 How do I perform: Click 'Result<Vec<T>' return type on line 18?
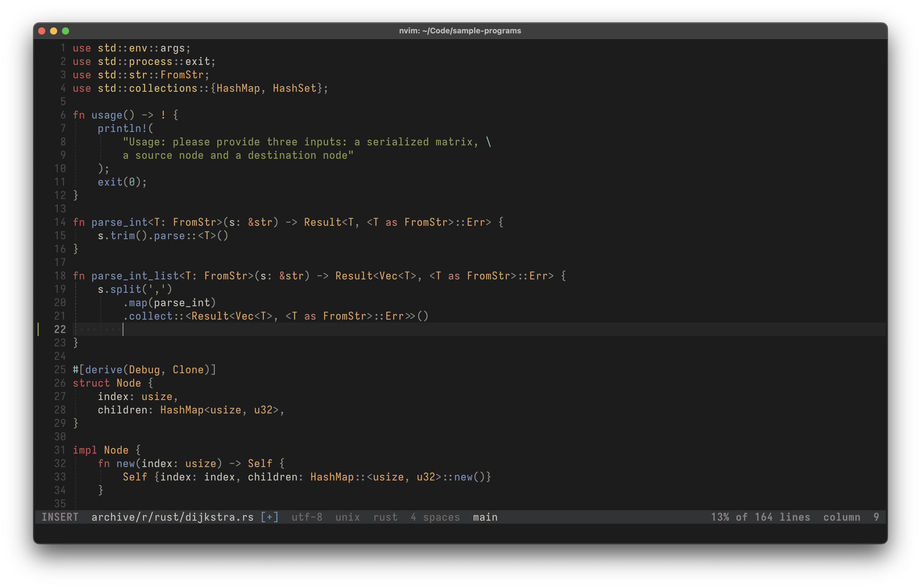(x=376, y=276)
